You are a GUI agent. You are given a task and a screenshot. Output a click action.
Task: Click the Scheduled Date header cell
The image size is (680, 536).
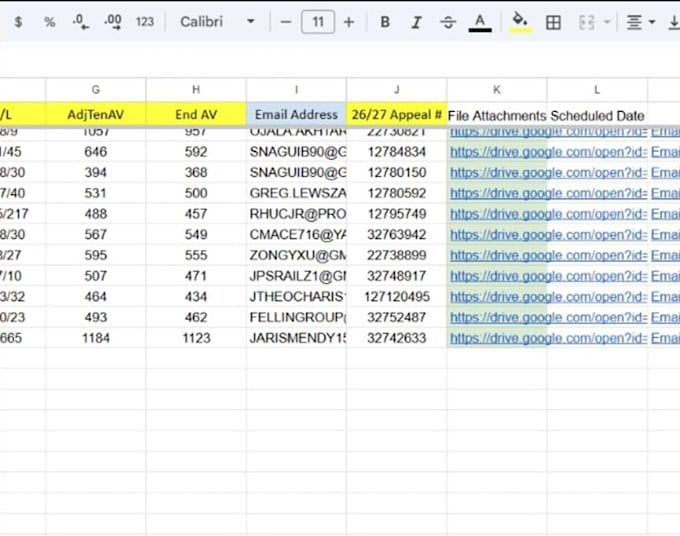point(597,115)
